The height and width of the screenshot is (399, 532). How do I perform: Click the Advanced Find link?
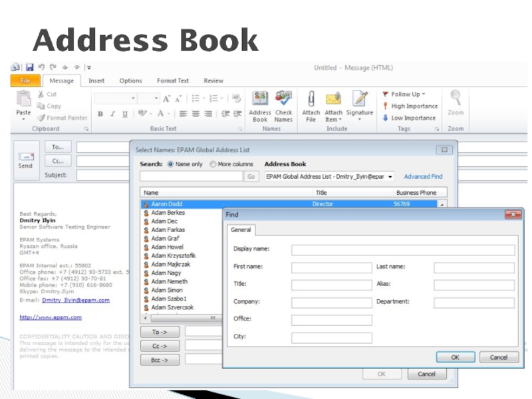tap(423, 177)
